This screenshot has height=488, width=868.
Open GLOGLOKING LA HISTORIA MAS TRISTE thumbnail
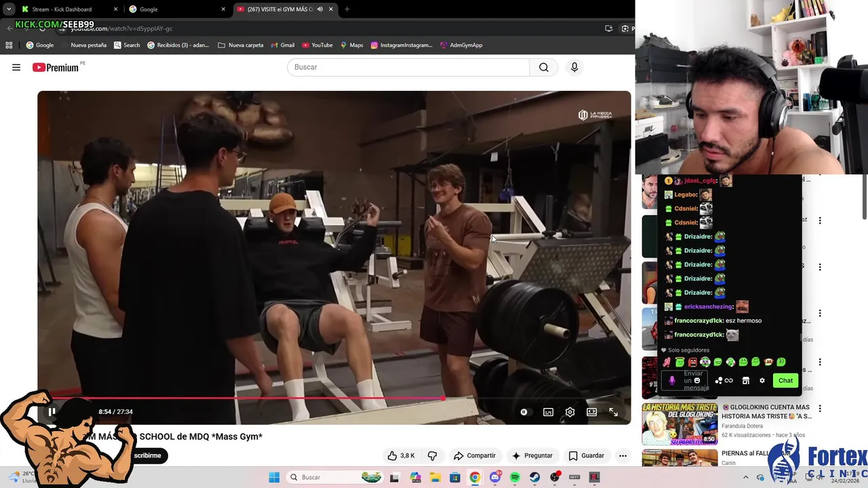679,424
